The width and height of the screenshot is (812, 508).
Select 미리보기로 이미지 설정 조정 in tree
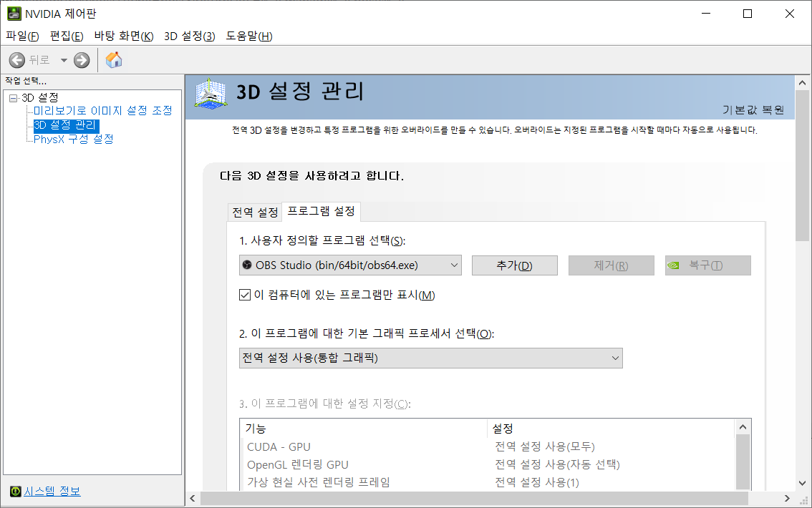[102, 111]
